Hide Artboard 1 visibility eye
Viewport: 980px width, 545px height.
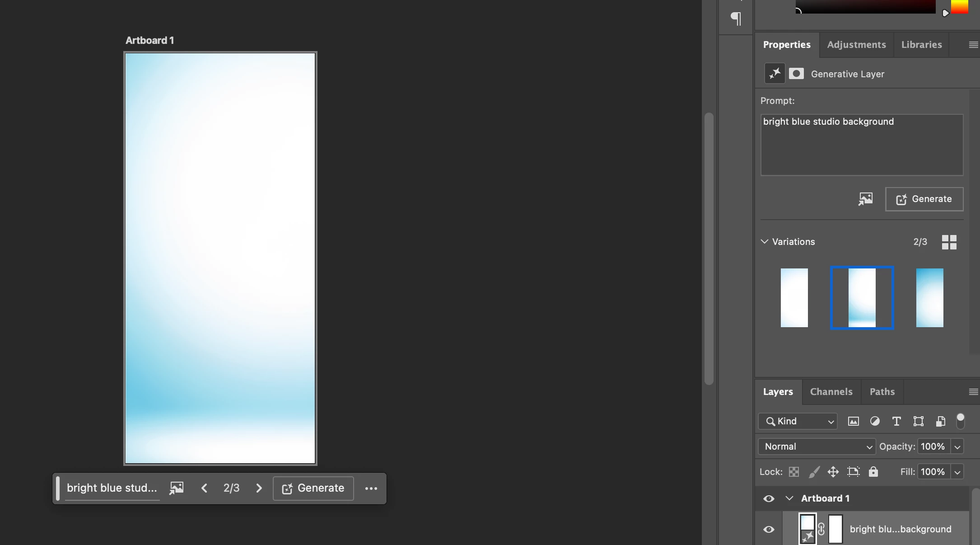(x=769, y=498)
